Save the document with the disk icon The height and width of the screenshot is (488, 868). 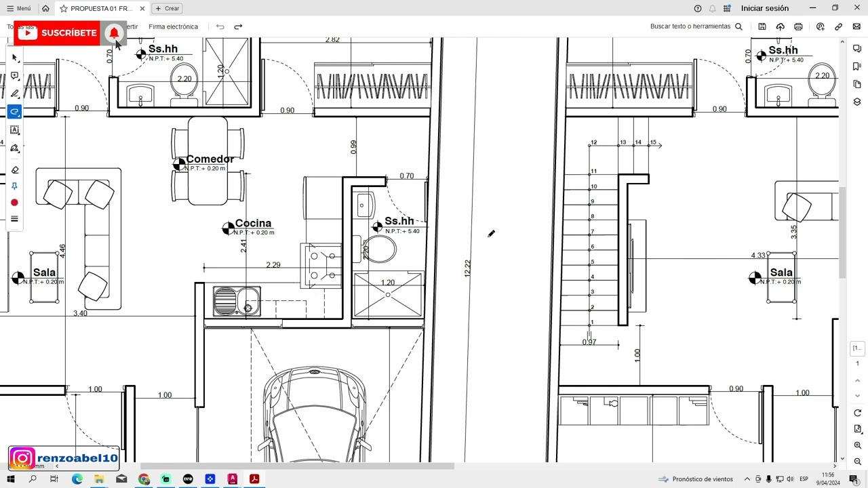[x=762, y=26]
